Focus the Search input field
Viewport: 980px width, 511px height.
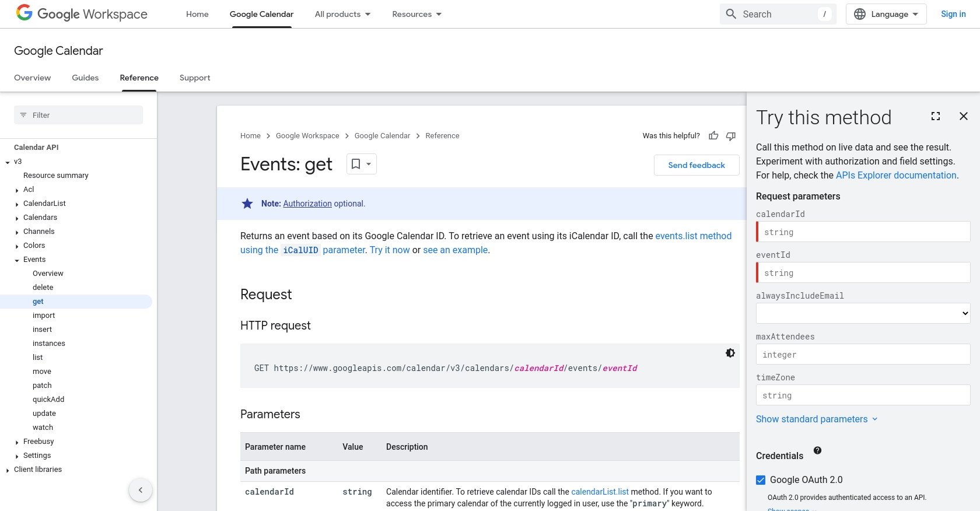pyautogui.click(x=778, y=14)
